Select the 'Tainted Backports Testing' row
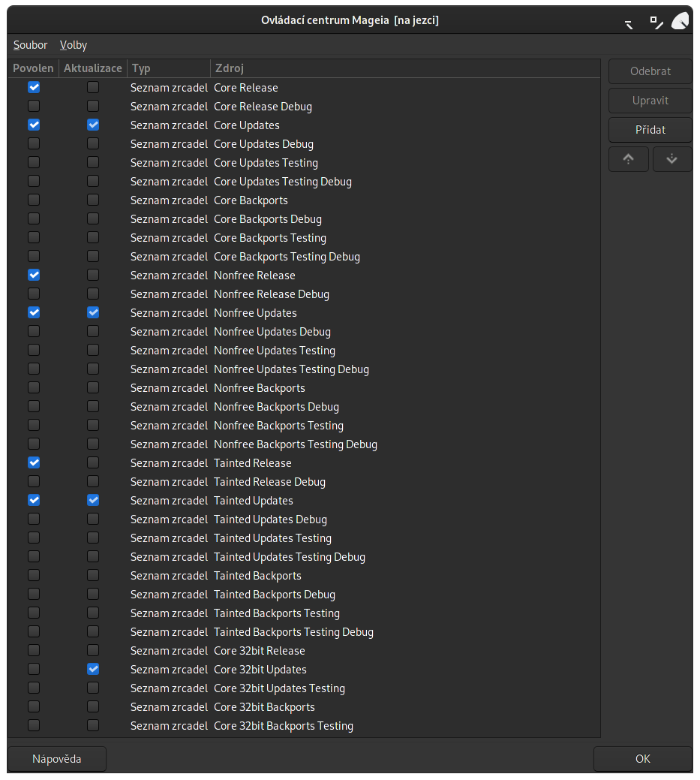Image resolution: width=700 pixels, height=780 pixels. pos(305,613)
